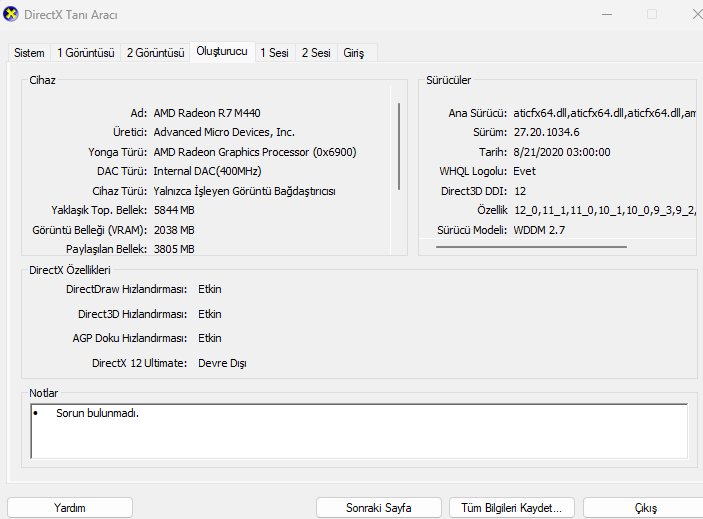Viewport: 703px width, 519px height.
Task: Click the Özellik label in Sürücüler
Action: (492, 210)
